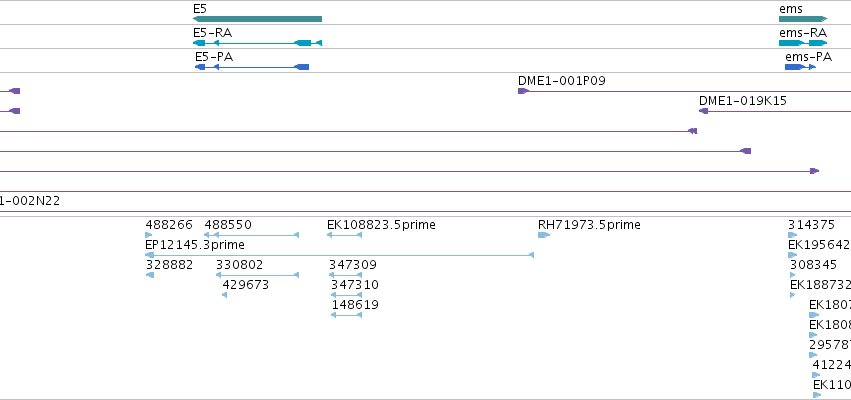Select the 488266 EST arrow

pos(149,235)
